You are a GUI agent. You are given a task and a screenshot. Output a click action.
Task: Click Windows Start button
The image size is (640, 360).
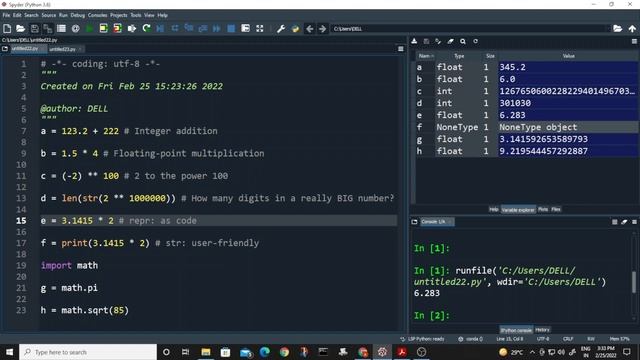pos(9,352)
